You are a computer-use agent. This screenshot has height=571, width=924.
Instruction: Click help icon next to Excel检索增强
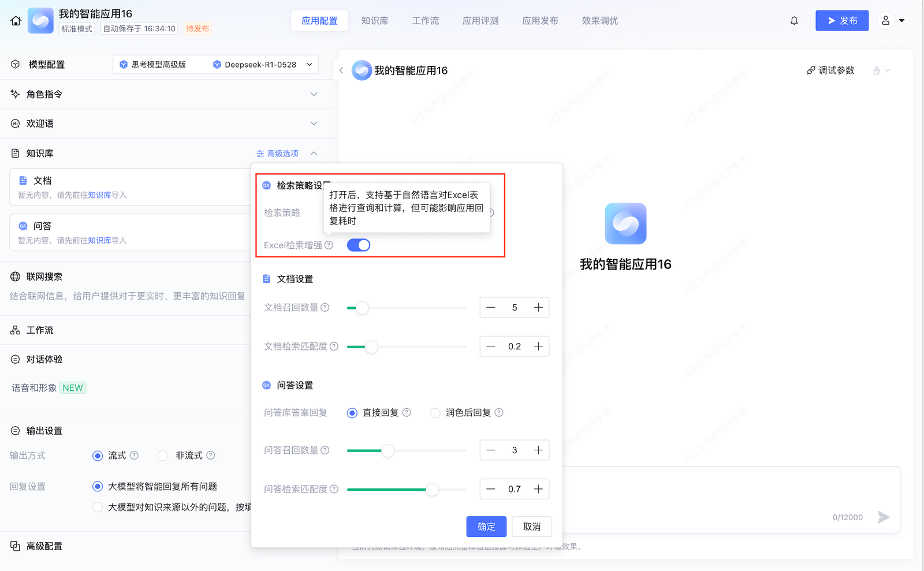[329, 245]
